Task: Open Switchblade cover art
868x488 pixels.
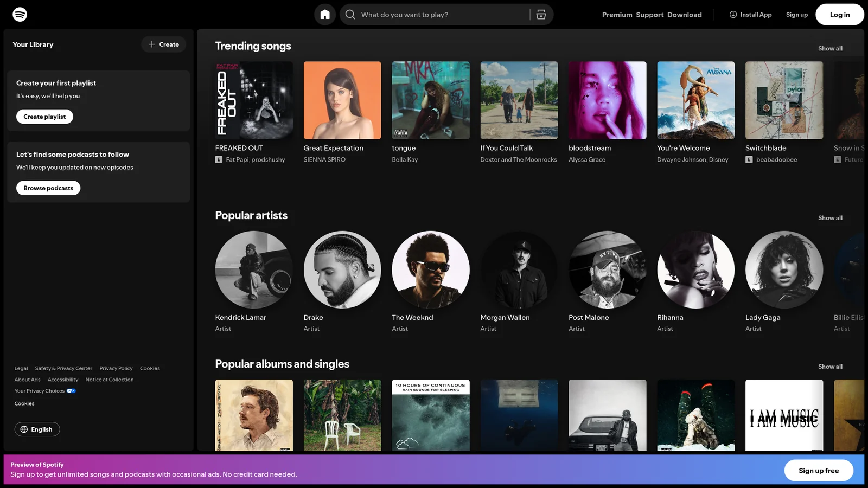Action: pos(784,100)
